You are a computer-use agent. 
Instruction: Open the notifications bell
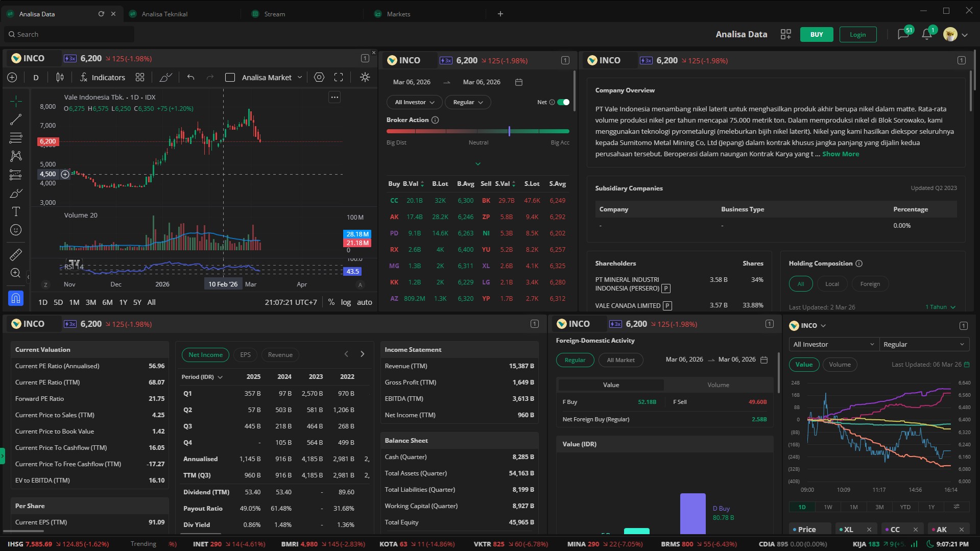[x=926, y=35]
